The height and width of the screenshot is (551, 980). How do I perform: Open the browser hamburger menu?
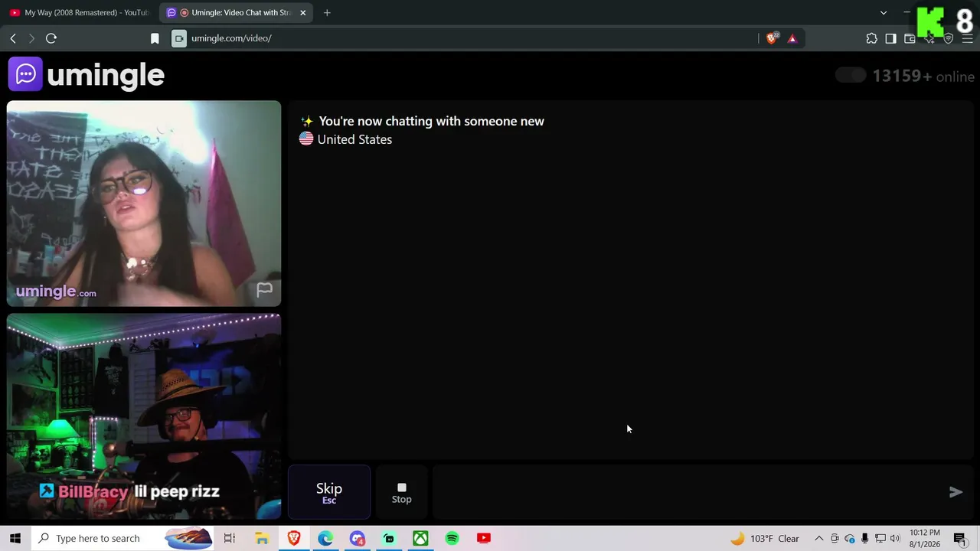point(967,38)
